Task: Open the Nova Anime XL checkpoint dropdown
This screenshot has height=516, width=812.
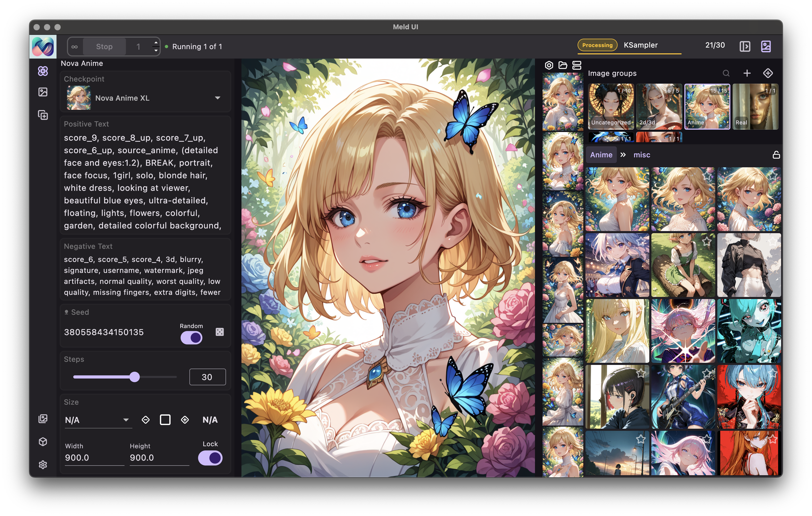Action: (x=217, y=98)
